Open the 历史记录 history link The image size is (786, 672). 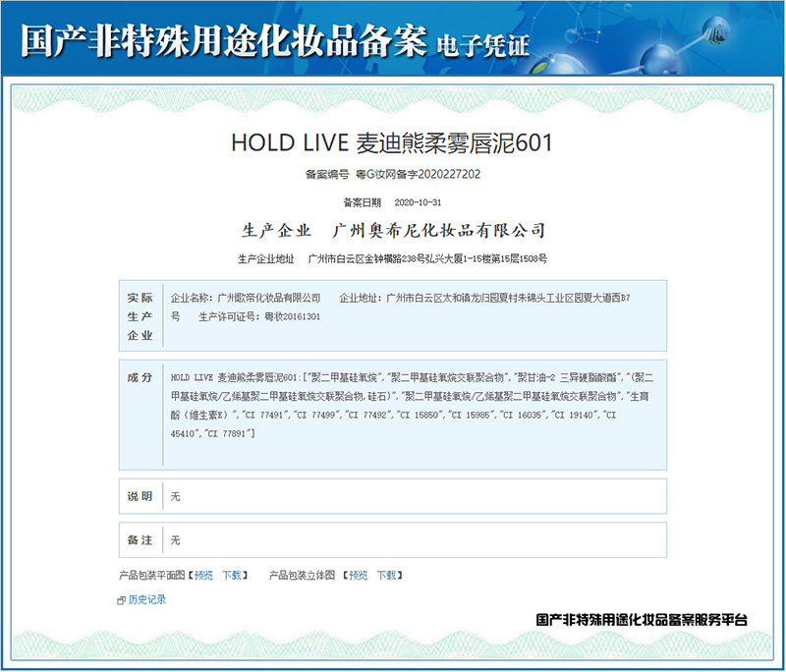click(146, 600)
